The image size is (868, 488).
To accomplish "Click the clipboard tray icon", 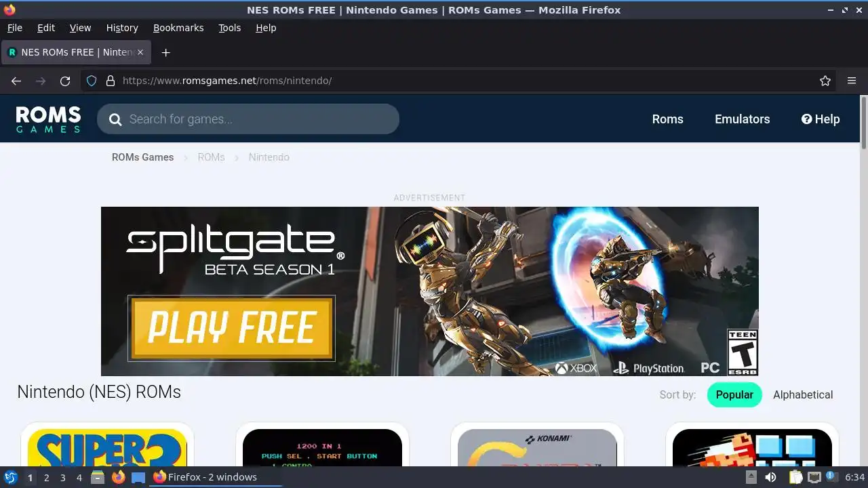I will [795, 477].
